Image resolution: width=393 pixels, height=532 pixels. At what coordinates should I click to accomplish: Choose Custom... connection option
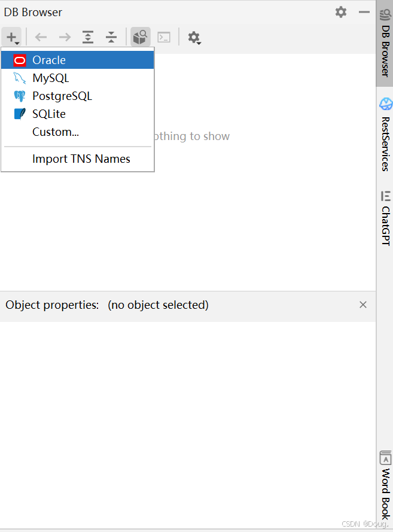tap(78, 132)
